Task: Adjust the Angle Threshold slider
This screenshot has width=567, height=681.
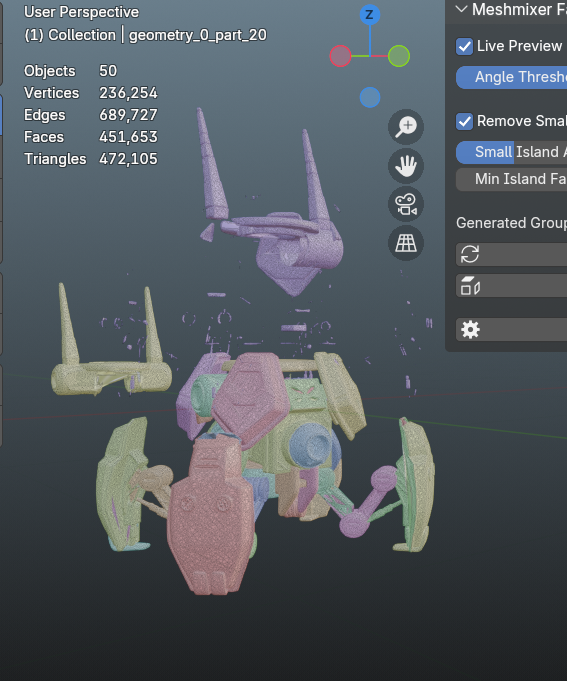Action: coord(511,77)
